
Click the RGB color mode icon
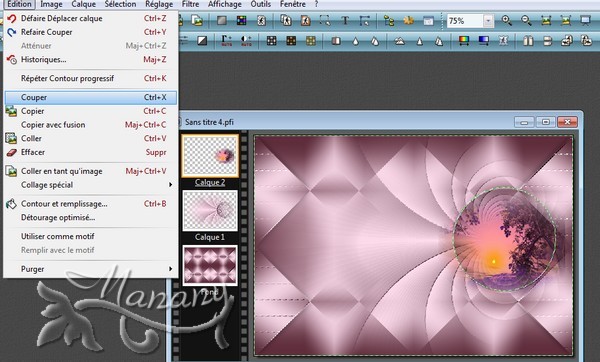tap(241, 20)
